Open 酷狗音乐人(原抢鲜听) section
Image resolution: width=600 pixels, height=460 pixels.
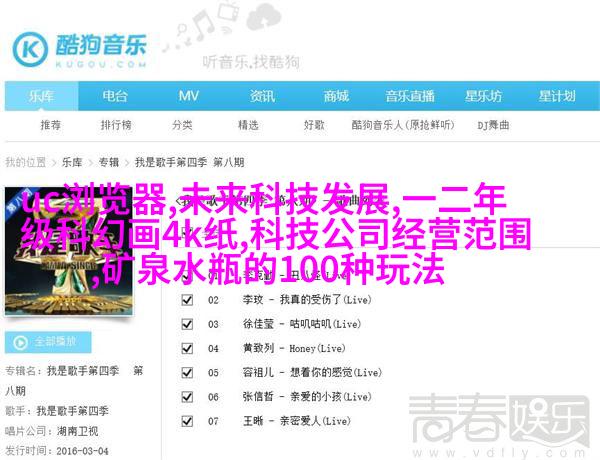pos(403,125)
